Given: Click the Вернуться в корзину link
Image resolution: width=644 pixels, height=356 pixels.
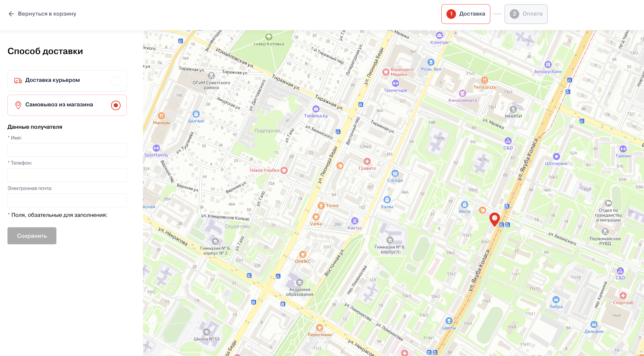Looking at the screenshot, I should (x=47, y=14).
